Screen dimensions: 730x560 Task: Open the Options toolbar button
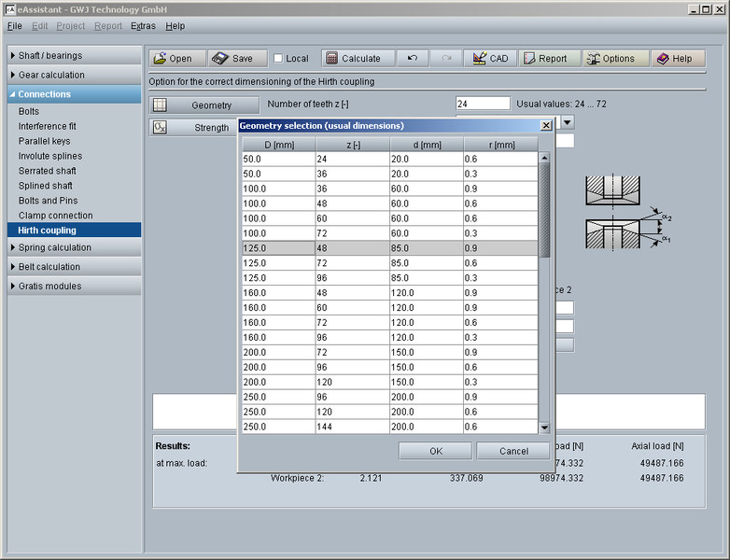click(x=611, y=58)
